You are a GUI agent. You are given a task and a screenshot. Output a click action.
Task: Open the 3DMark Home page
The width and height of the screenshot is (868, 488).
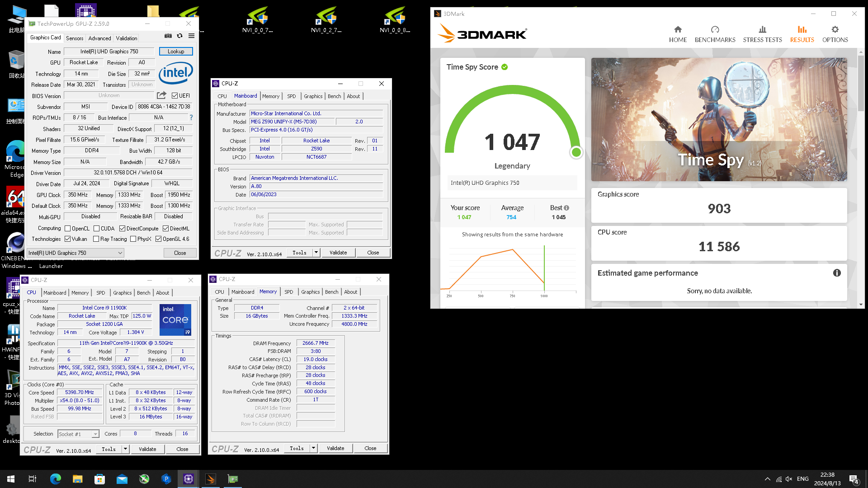678,34
